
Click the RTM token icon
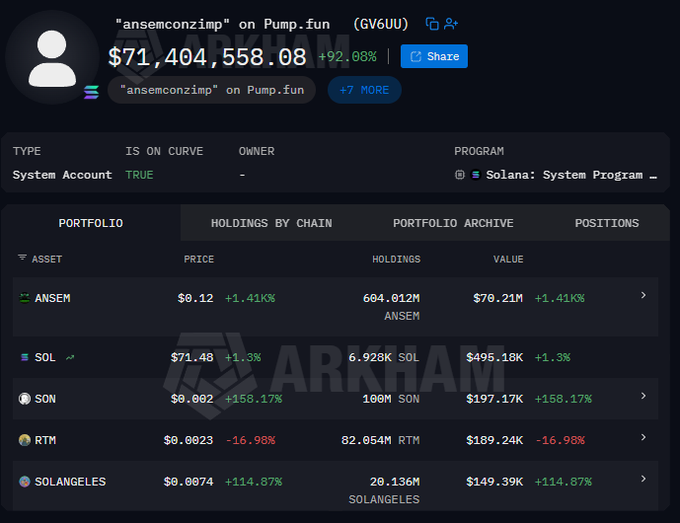click(25, 440)
